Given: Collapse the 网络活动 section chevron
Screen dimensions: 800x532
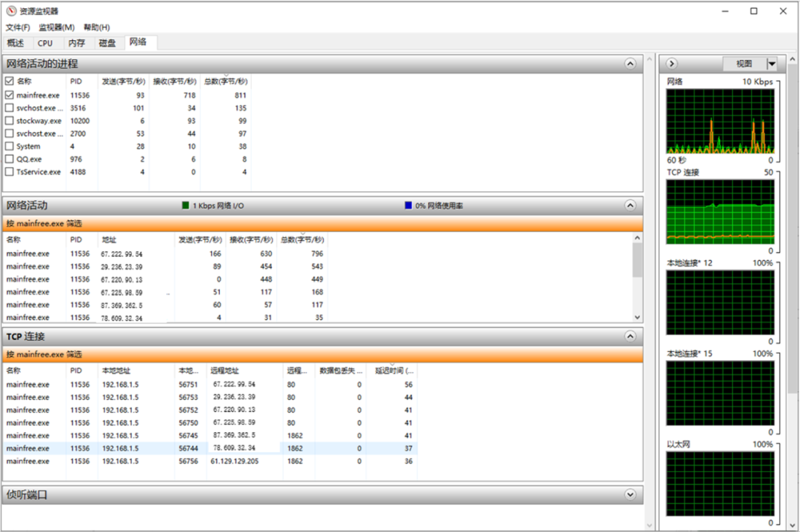Looking at the screenshot, I should click(x=630, y=205).
